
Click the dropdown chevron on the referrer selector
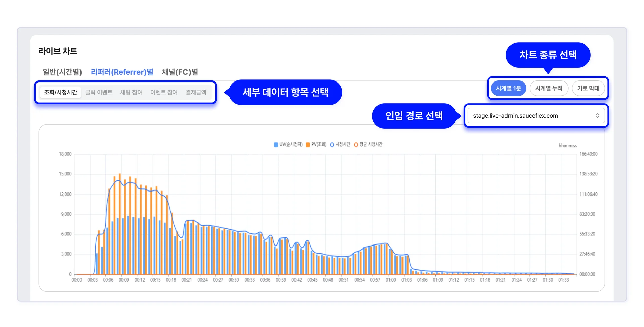click(x=597, y=115)
